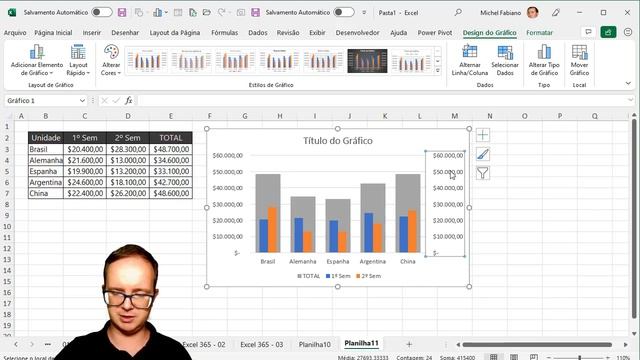Image resolution: width=640 pixels, height=360 pixels.
Task: Open Selecionar Dados dialog
Action: (505, 60)
